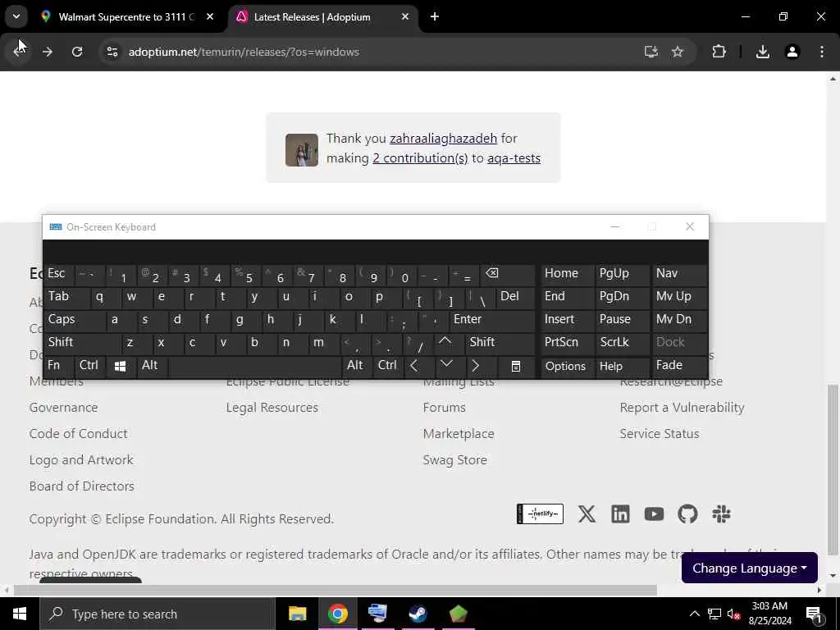Click the Windows logo key on On-Screen Keyboard
840x630 pixels.
121,367
